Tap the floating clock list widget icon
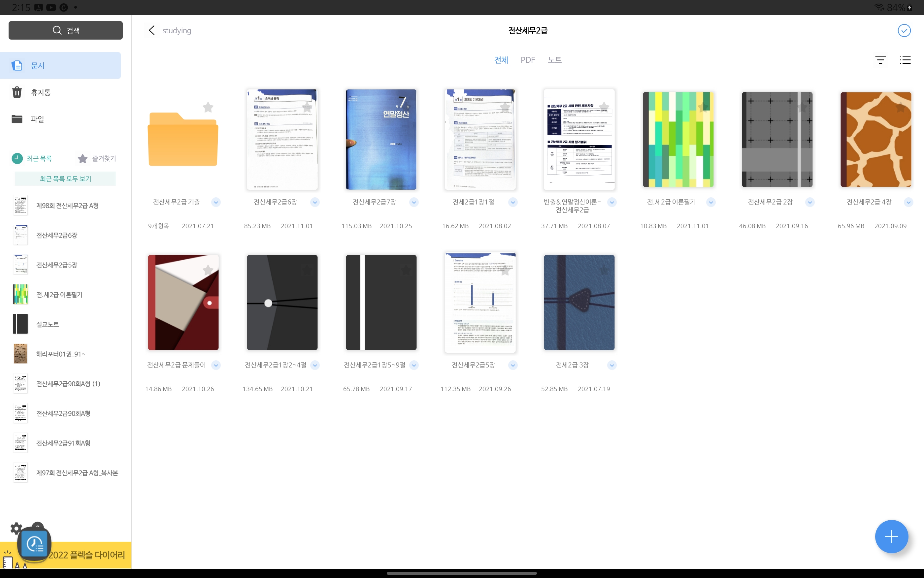 coord(35,544)
